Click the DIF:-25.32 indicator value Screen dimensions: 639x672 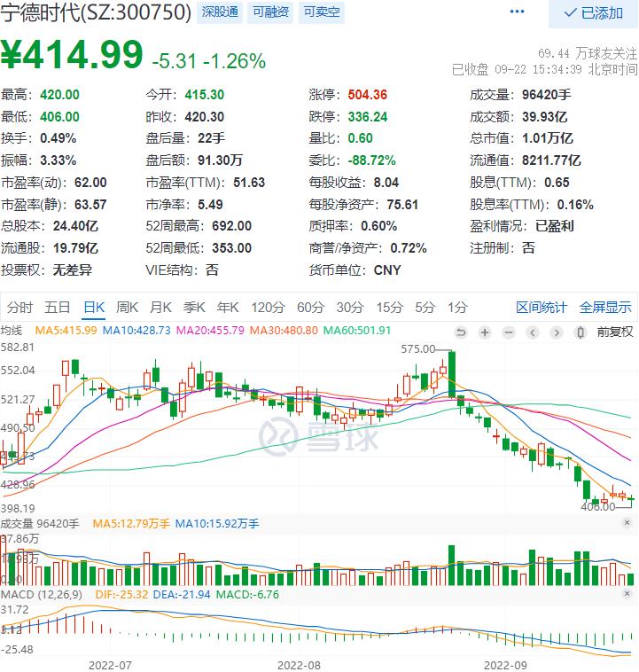pos(121,595)
